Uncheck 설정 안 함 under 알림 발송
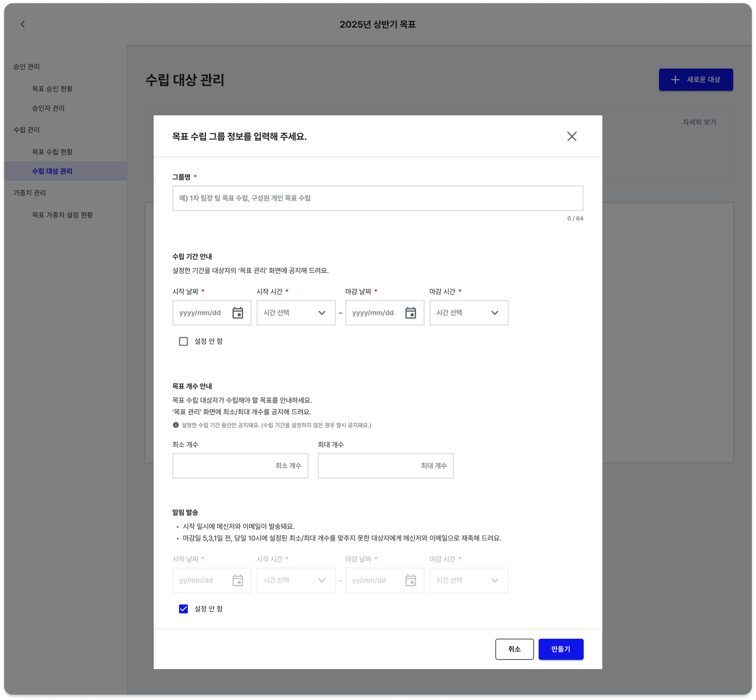 tap(183, 609)
